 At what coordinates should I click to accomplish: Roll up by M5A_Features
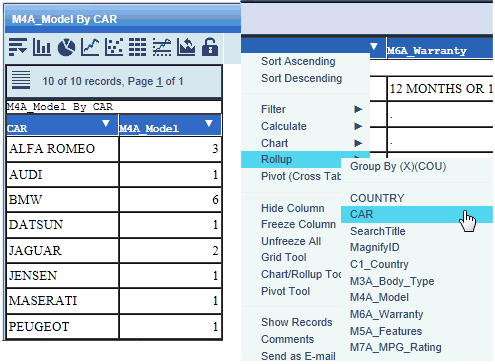[386, 331]
